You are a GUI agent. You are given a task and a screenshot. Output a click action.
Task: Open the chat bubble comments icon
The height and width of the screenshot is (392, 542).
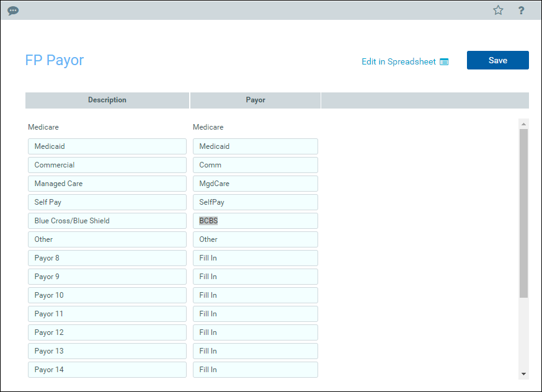click(13, 11)
